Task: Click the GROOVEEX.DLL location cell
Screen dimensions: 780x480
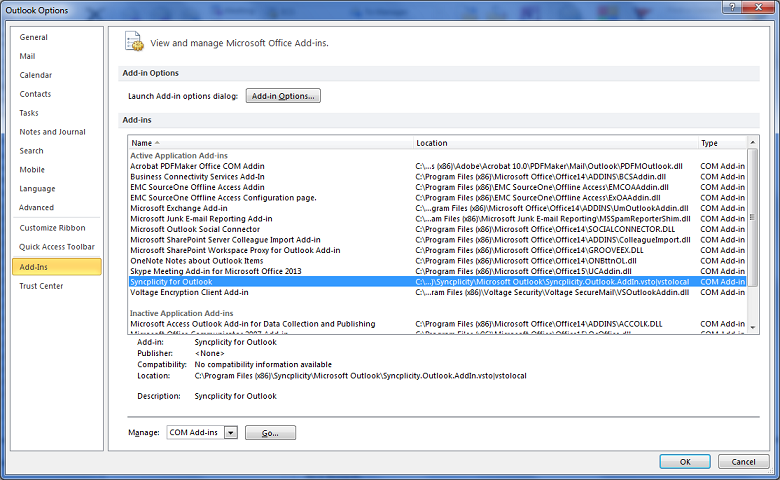Action: (529, 250)
